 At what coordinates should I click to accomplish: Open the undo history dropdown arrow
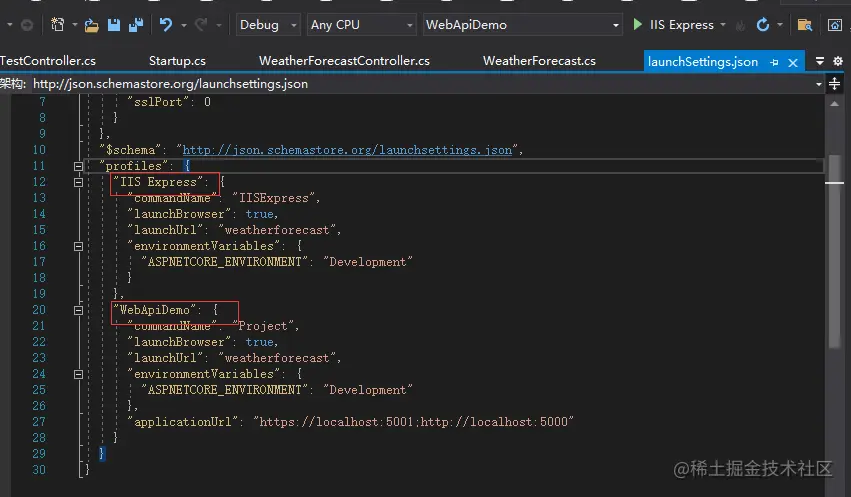[x=183, y=25]
